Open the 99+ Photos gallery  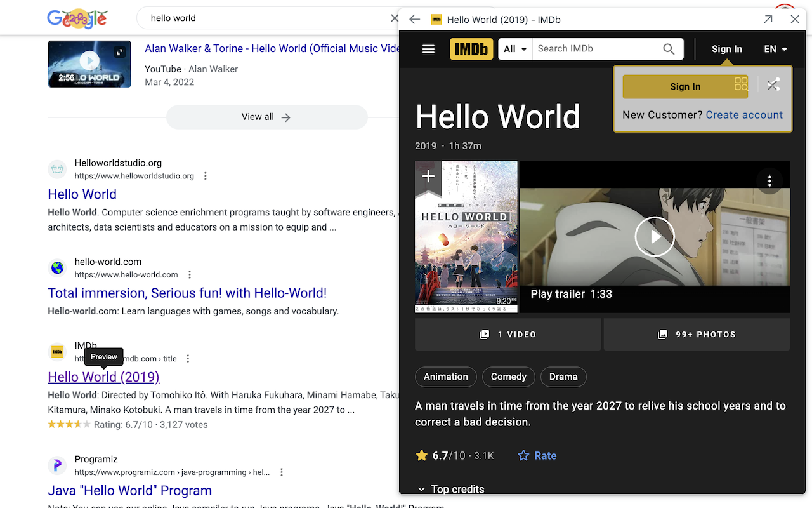697,335
